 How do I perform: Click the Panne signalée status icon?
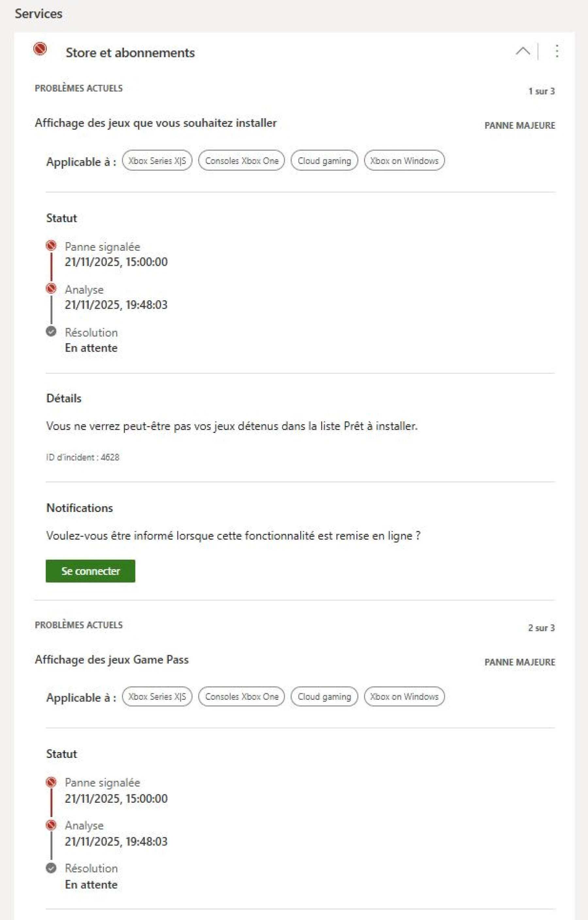pyautogui.click(x=52, y=246)
